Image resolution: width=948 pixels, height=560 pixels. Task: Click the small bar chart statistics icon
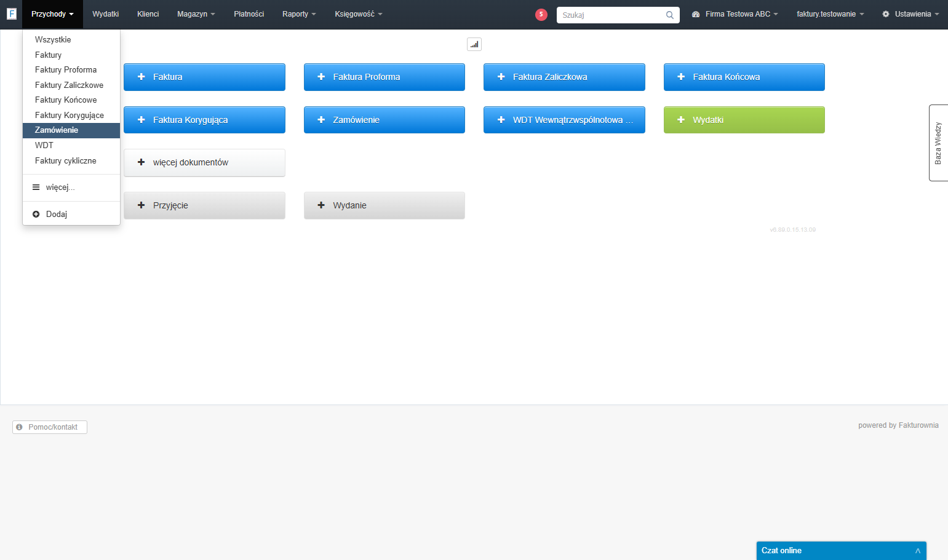coord(474,44)
